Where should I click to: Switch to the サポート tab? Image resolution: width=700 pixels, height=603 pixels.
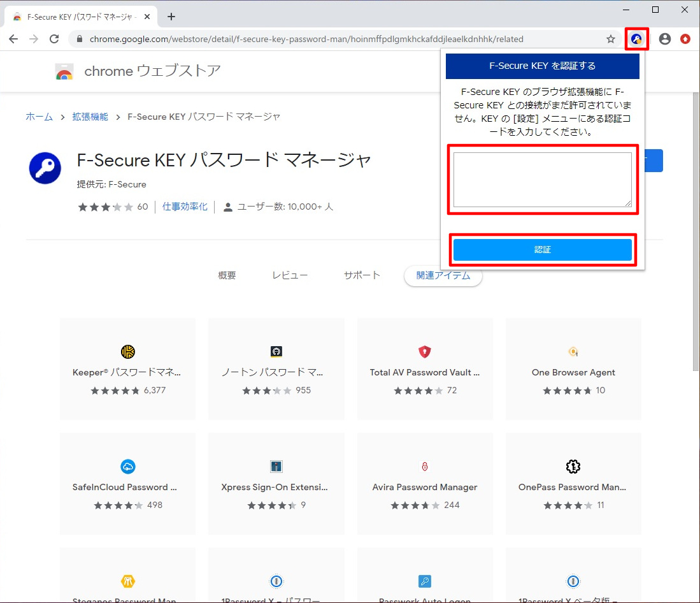(362, 275)
